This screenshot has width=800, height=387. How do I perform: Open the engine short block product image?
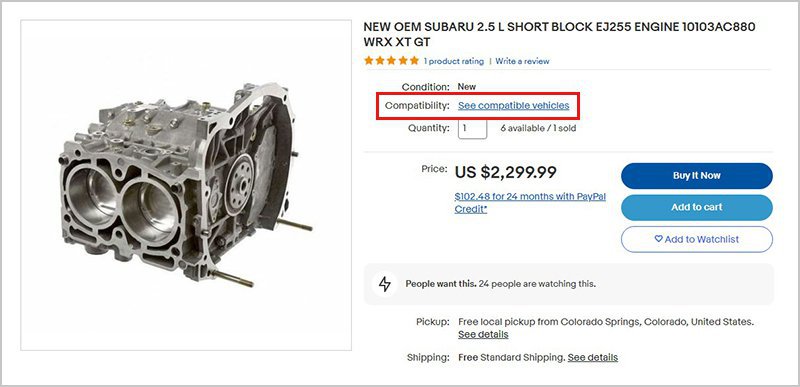[186, 185]
